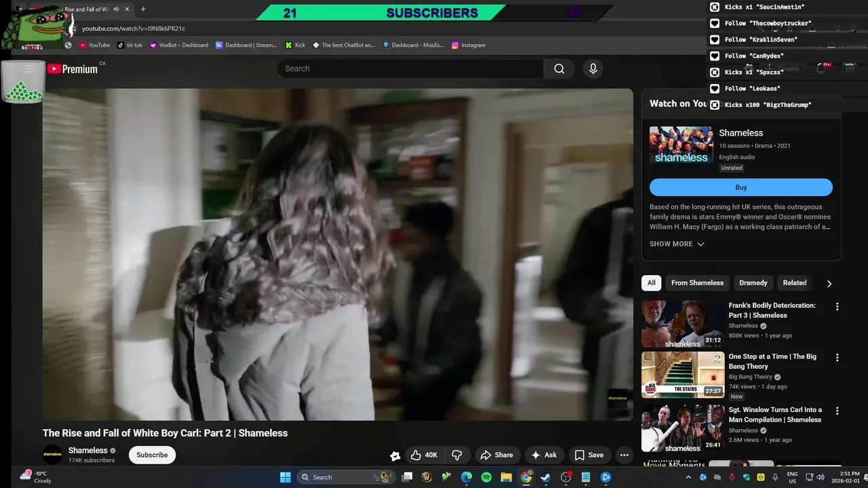Open Shameless channel avatar
The height and width of the screenshot is (488, 868).
pyautogui.click(x=53, y=454)
